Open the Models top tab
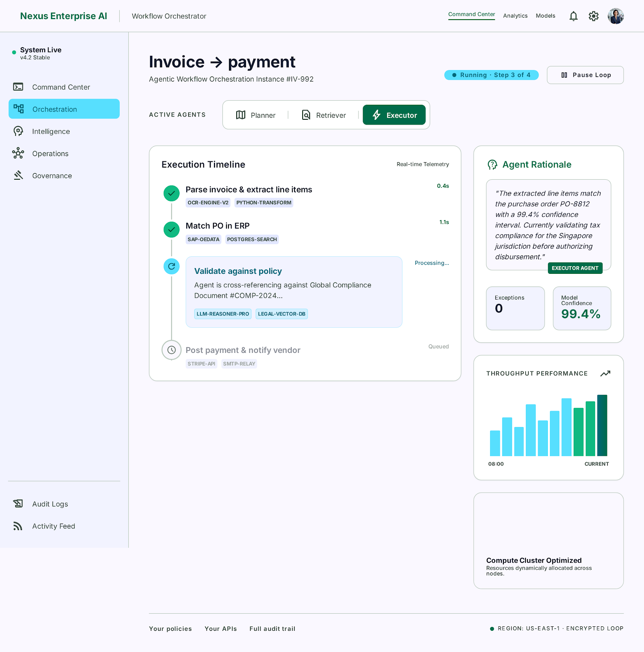644x652 pixels. (x=545, y=15)
